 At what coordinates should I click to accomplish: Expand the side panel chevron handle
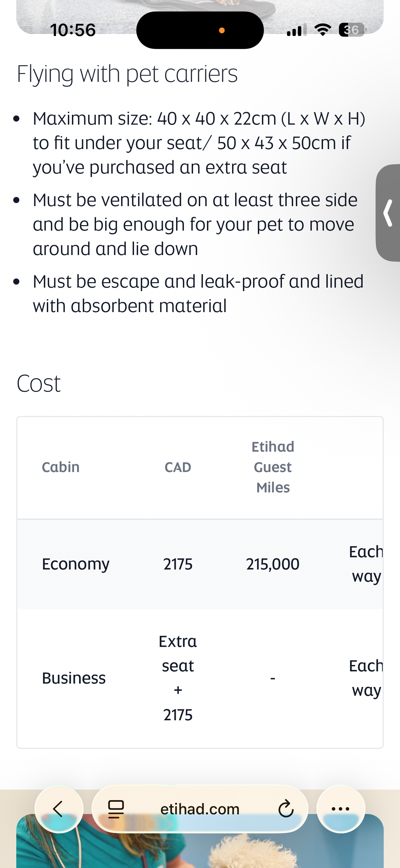point(388,213)
